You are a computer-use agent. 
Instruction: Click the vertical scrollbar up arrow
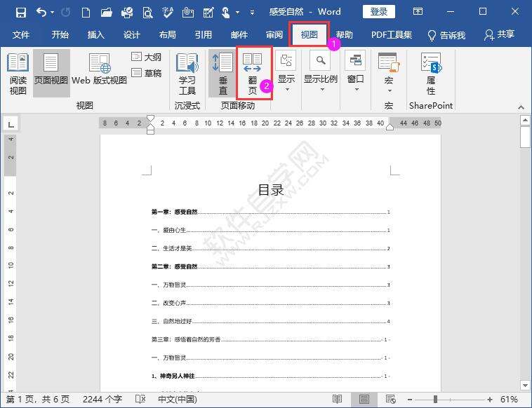pos(525,120)
